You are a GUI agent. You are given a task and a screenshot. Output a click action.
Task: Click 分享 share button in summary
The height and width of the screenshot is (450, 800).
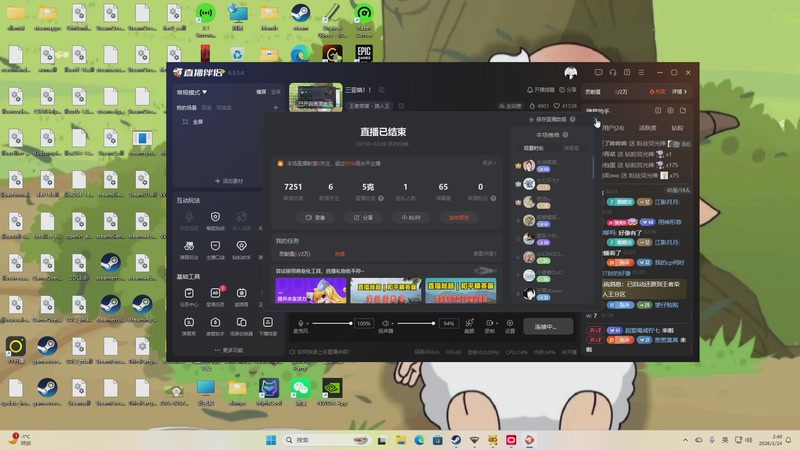point(363,217)
